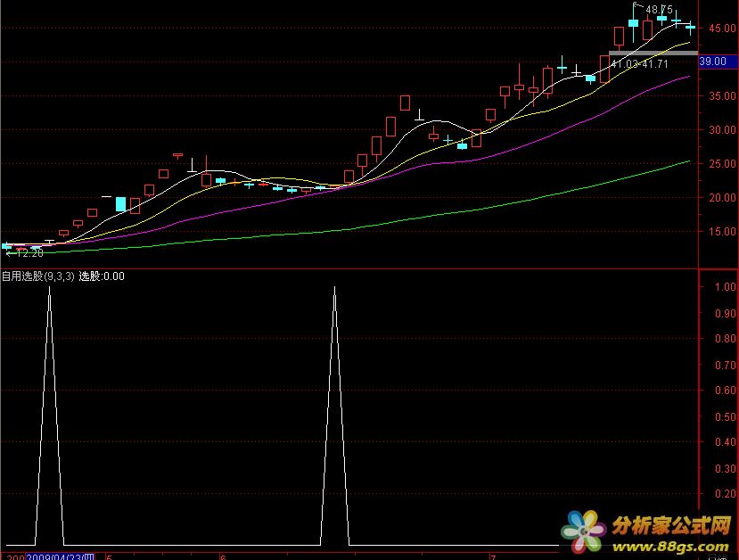This screenshot has height=560, width=739.
Task: Click the 0.30 indicator axis label
Action: [726, 468]
